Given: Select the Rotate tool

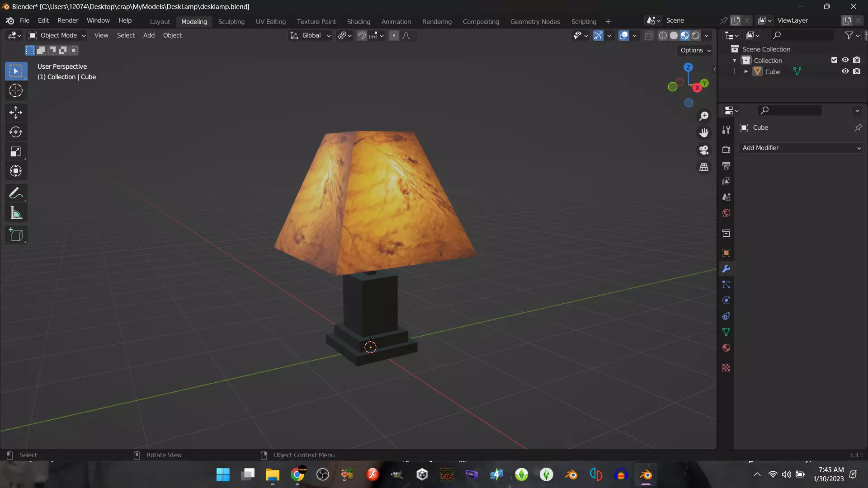Looking at the screenshot, I should tap(16, 132).
